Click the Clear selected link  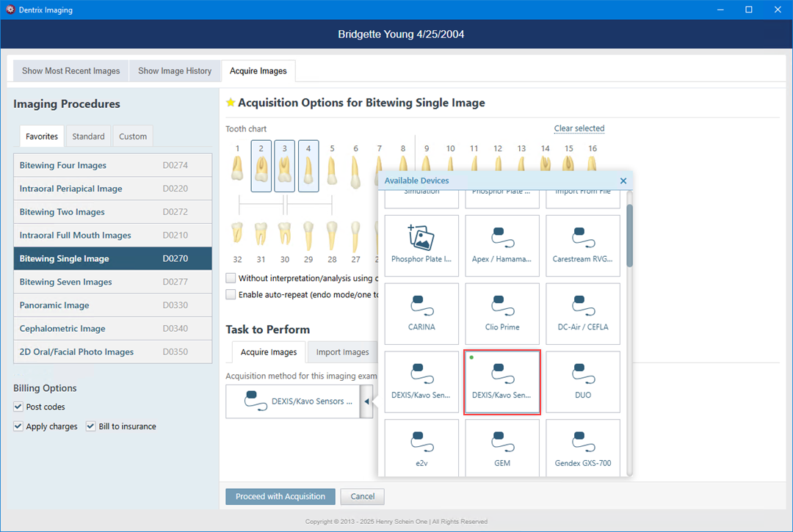pos(579,128)
